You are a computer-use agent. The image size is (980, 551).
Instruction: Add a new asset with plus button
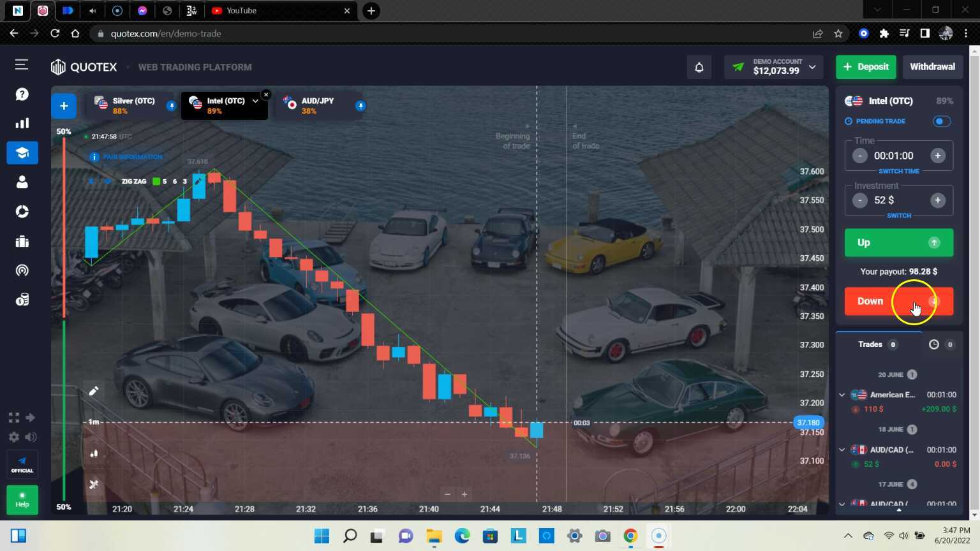[x=64, y=106]
